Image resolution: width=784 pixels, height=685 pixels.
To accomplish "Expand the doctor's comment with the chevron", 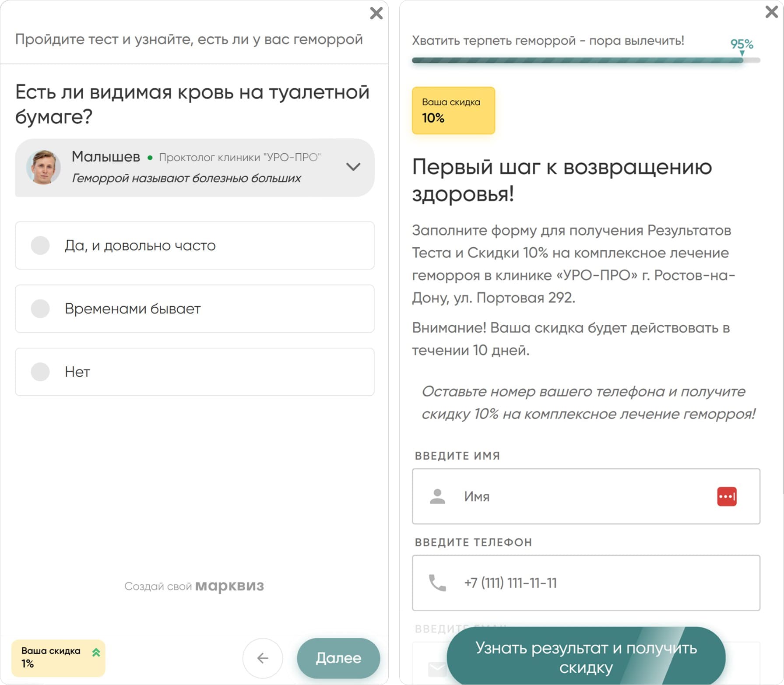I will tap(355, 167).
